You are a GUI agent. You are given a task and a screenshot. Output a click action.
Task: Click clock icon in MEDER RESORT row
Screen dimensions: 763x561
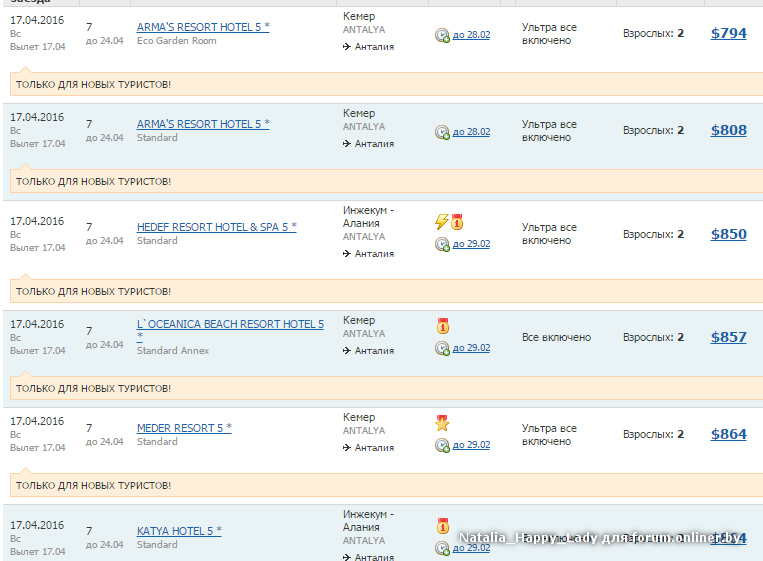pyautogui.click(x=442, y=445)
